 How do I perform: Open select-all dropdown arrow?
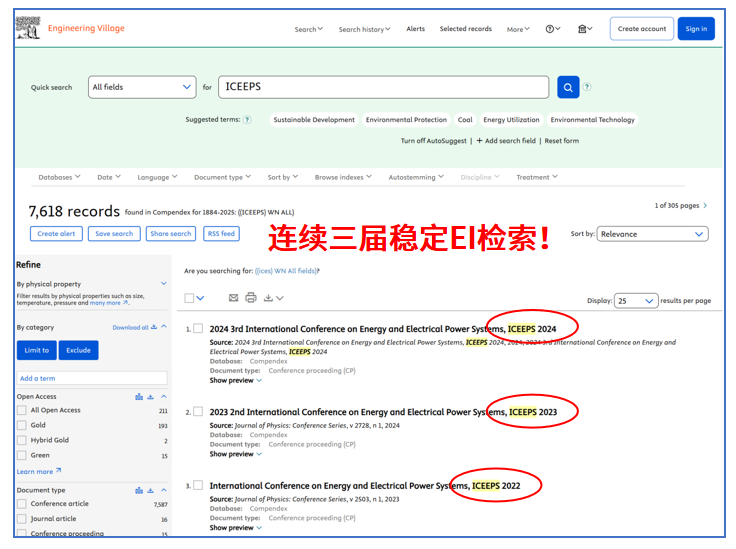(x=200, y=298)
